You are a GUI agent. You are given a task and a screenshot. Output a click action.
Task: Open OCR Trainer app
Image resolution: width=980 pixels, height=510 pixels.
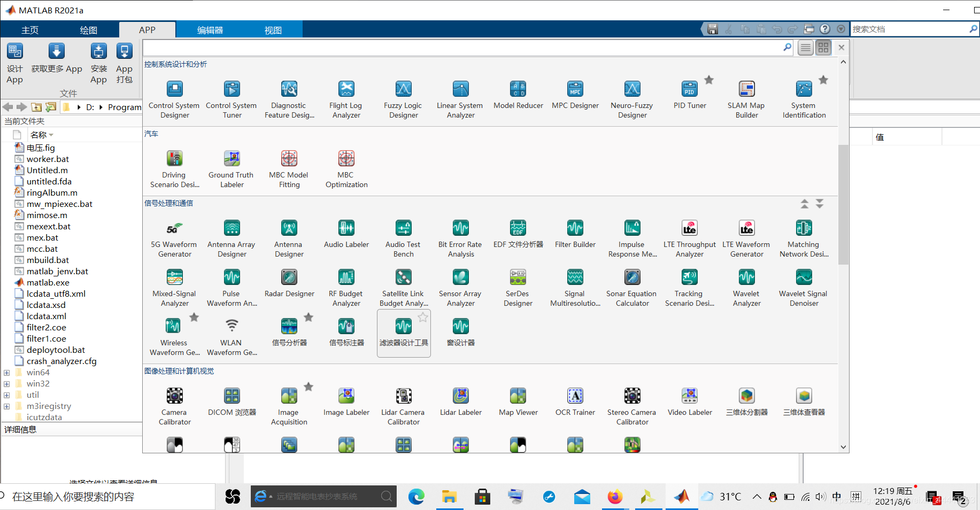[x=575, y=402]
